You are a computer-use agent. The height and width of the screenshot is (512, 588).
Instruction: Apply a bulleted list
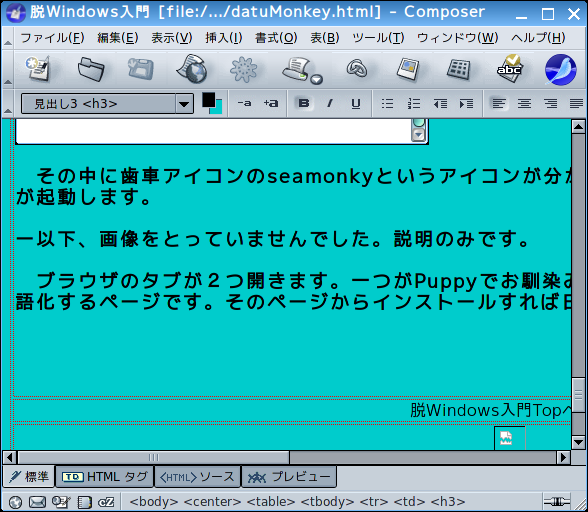pyautogui.click(x=387, y=104)
